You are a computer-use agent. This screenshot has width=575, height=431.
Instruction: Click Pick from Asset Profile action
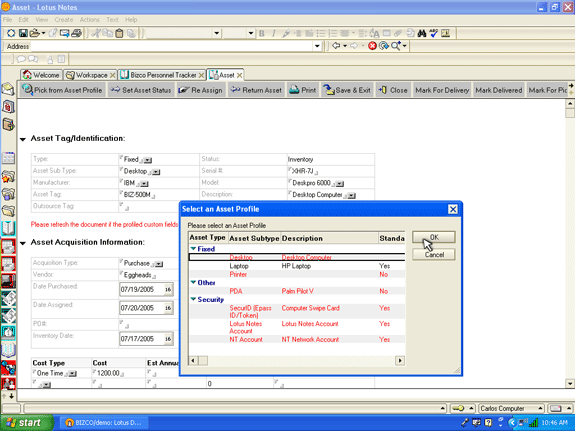tap(62, 90)
